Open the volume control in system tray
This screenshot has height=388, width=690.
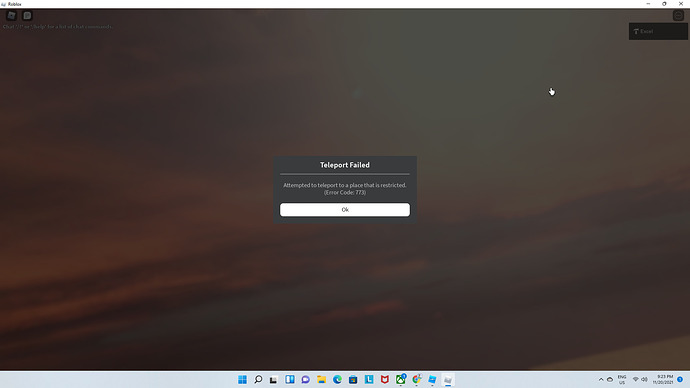pos(644,380)
